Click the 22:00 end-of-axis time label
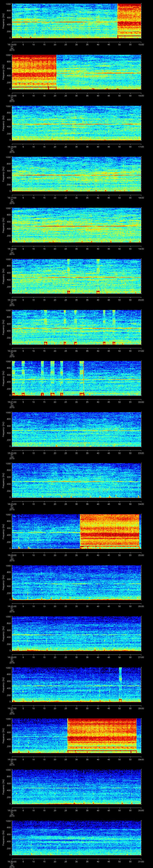Image resolution: width=153 pixels, height=868 pixels. [141, 402]
